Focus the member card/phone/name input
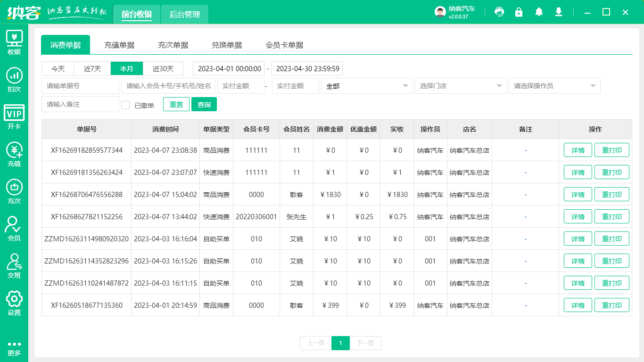 coord(168,86)
